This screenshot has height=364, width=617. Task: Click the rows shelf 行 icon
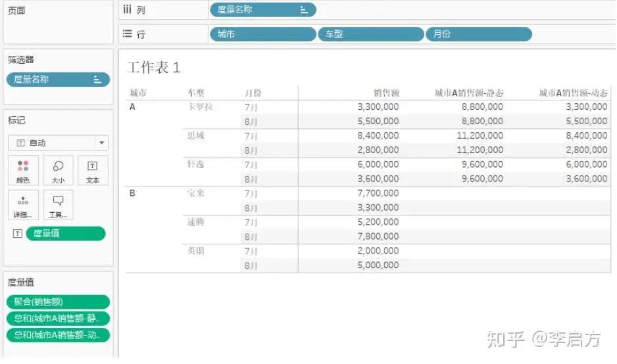point(127,34)
